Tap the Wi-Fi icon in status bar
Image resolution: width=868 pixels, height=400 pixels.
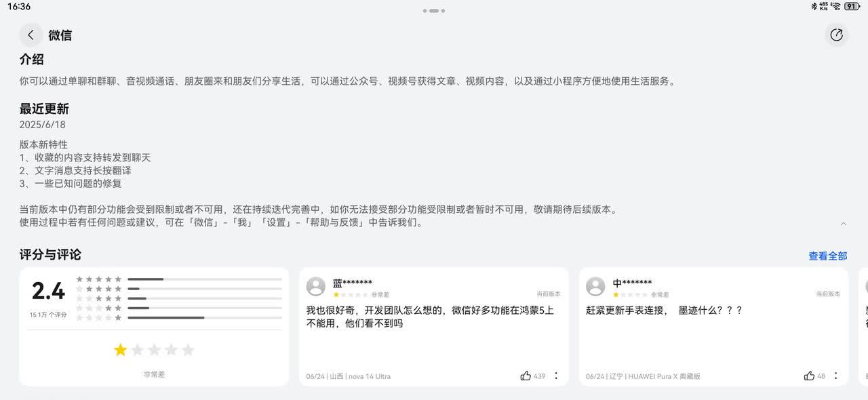[x=836, y=6]
